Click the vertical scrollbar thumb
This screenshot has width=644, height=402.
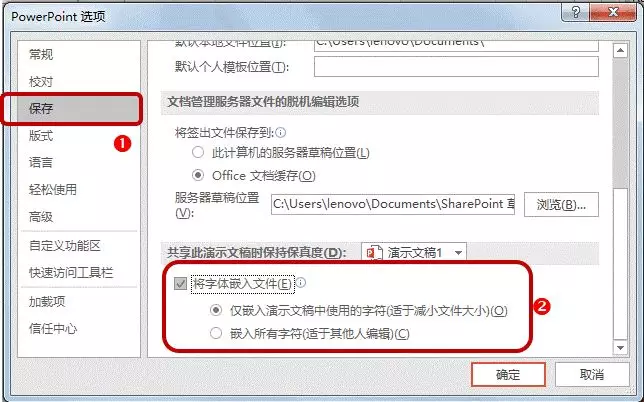point(620,123)
